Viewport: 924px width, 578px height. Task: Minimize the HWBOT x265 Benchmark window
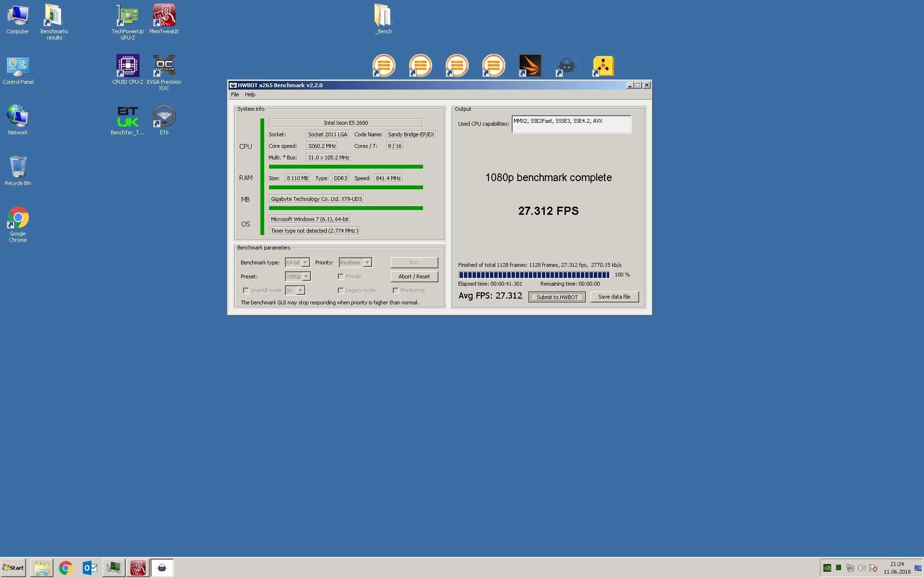630,85
